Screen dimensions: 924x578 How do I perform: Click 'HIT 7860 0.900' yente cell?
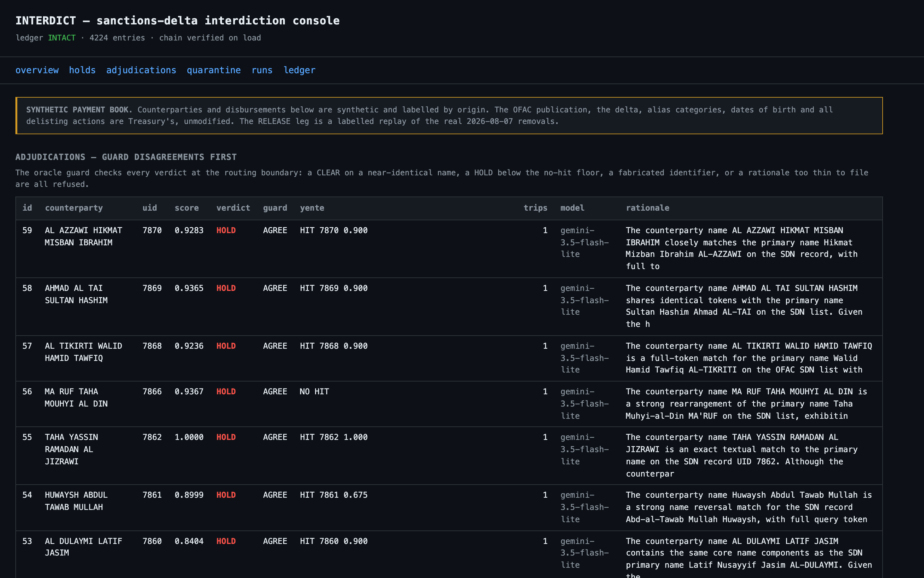334,541
